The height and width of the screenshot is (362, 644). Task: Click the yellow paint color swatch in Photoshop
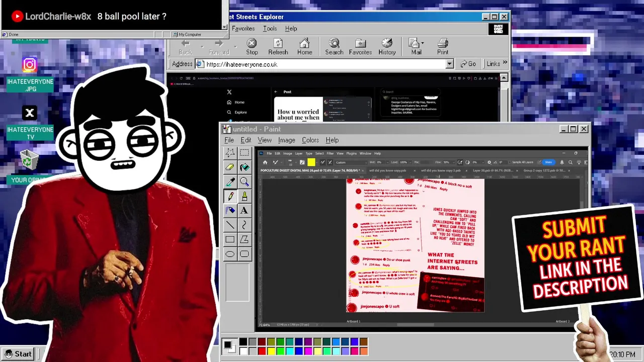click(311, 162)
